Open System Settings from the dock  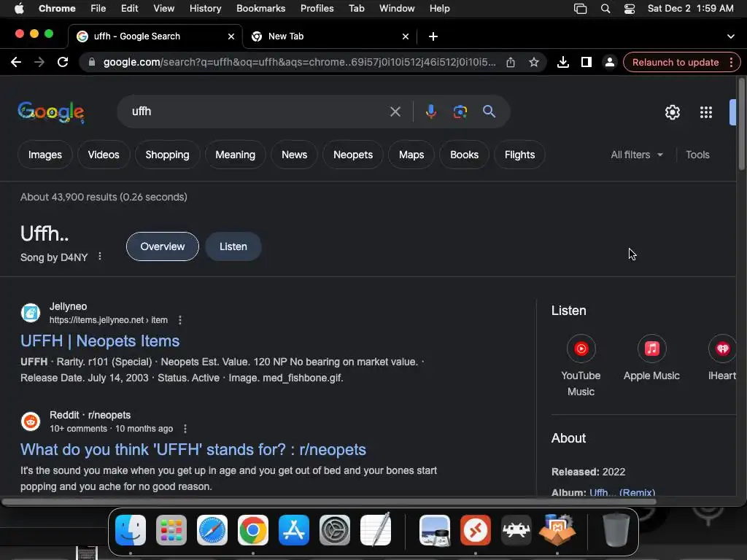click(334, 530)
